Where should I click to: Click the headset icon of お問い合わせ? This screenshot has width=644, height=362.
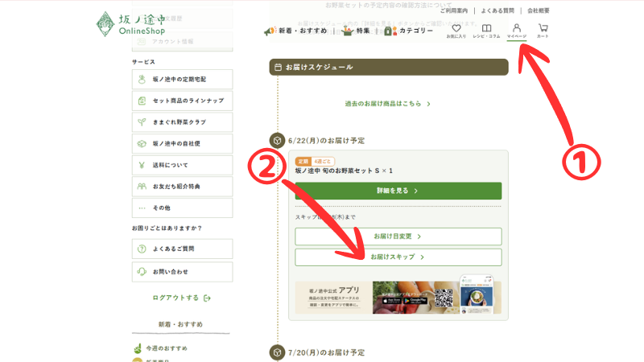142,272
